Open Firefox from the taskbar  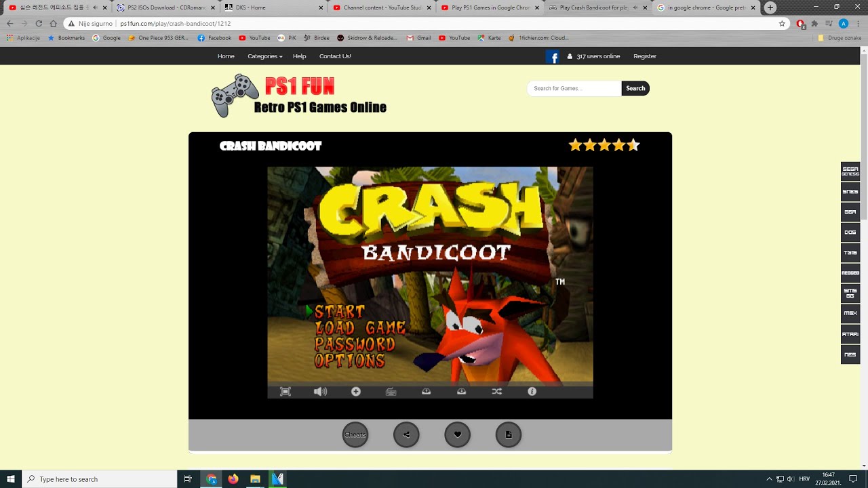(233, 479)
